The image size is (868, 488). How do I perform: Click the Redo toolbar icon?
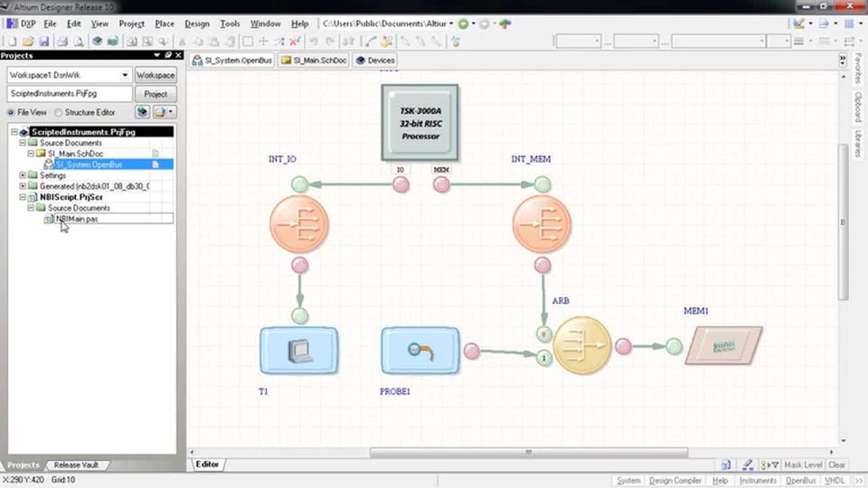pos(330,42)
